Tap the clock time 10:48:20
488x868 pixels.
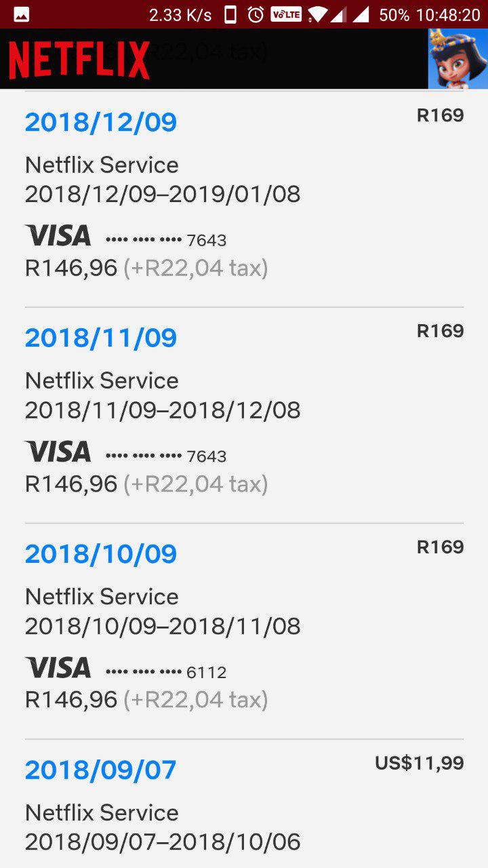click(449, 14)
